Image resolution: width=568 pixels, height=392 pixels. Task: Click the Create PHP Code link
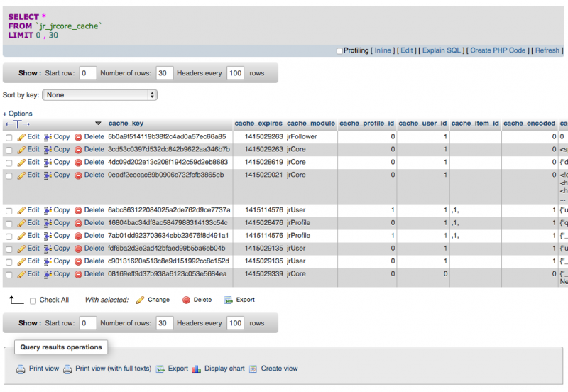[x=498, y=50]
